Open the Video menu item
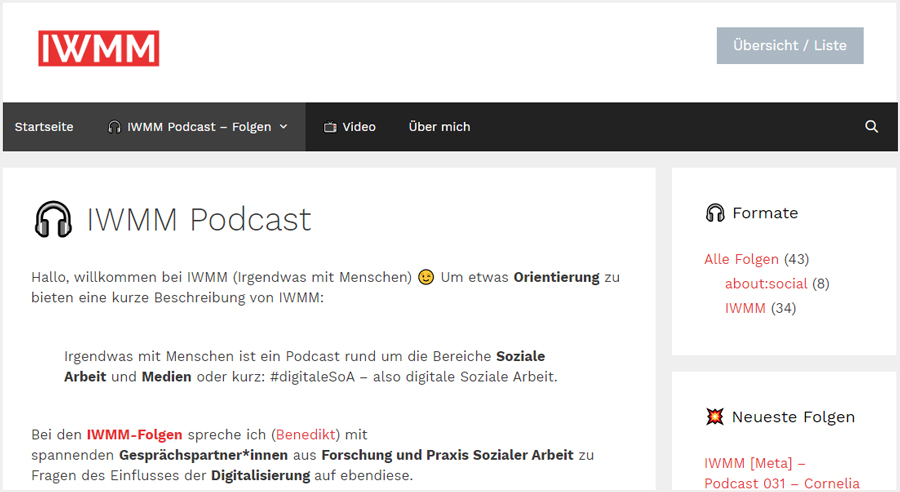The height and width of the screenshot is (492, 900). point(359,127)
